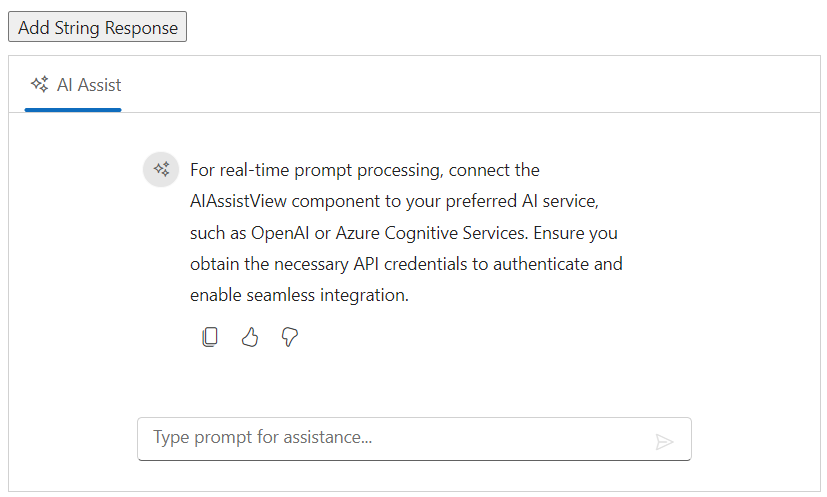This screenshot has width=827, height=497.
Task: Dislike the response with thumbs down
Action: 290,337
